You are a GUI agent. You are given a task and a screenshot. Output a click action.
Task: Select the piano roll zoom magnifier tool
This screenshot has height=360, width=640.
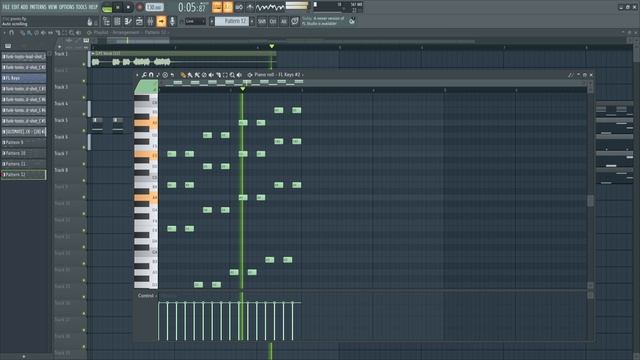click(232, 75)
